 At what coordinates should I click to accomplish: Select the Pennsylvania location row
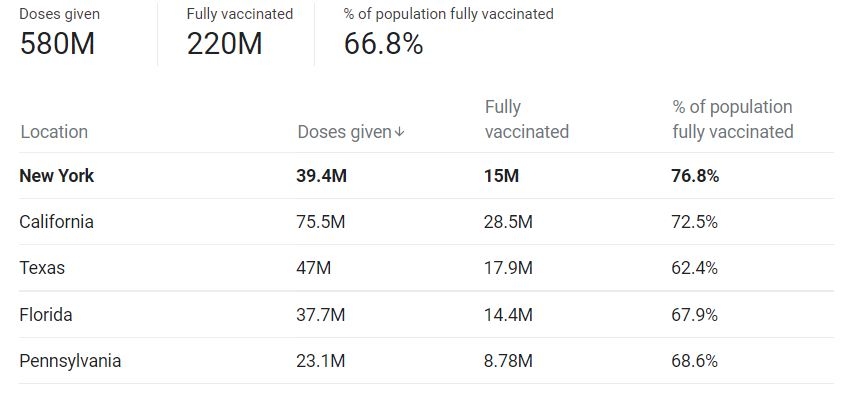tap(427, 361)
